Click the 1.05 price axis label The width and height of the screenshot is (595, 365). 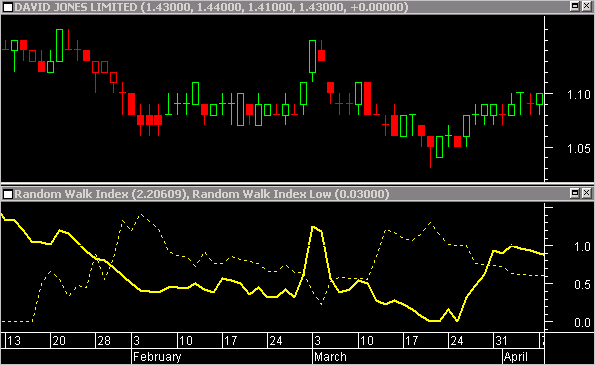coord(579,149)
